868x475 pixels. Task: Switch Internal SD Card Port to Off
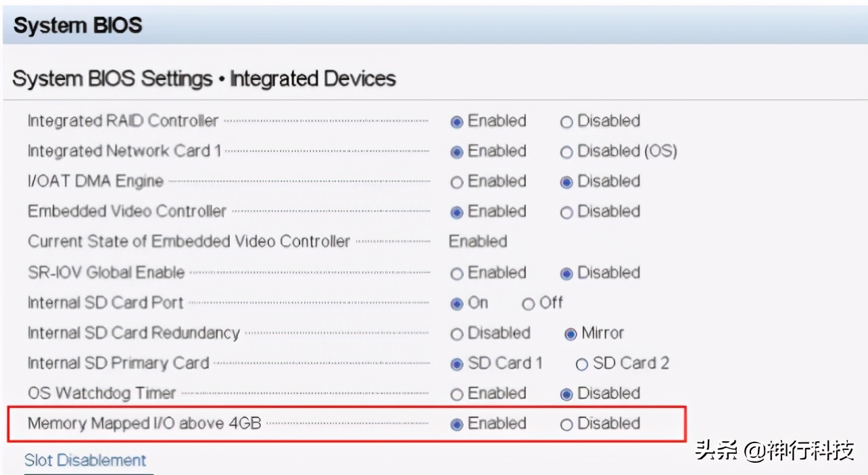529,304
